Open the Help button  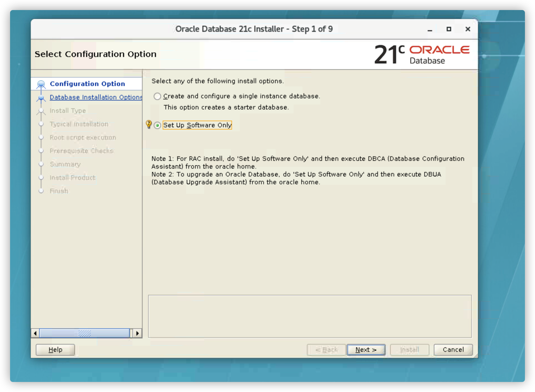pyautogui.click(x=55, y=350)
